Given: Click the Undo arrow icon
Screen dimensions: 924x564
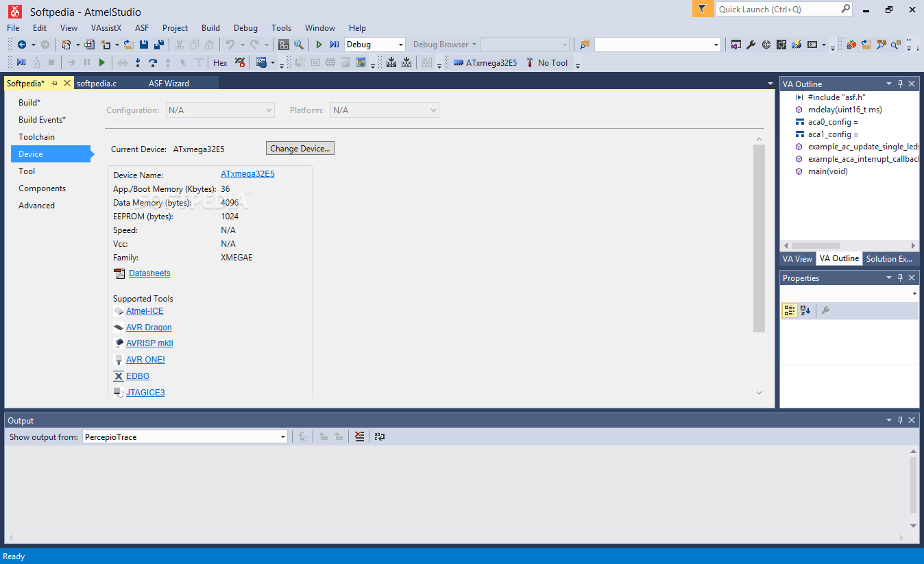Looking at the screenshot, I should [x=230, y=45].
